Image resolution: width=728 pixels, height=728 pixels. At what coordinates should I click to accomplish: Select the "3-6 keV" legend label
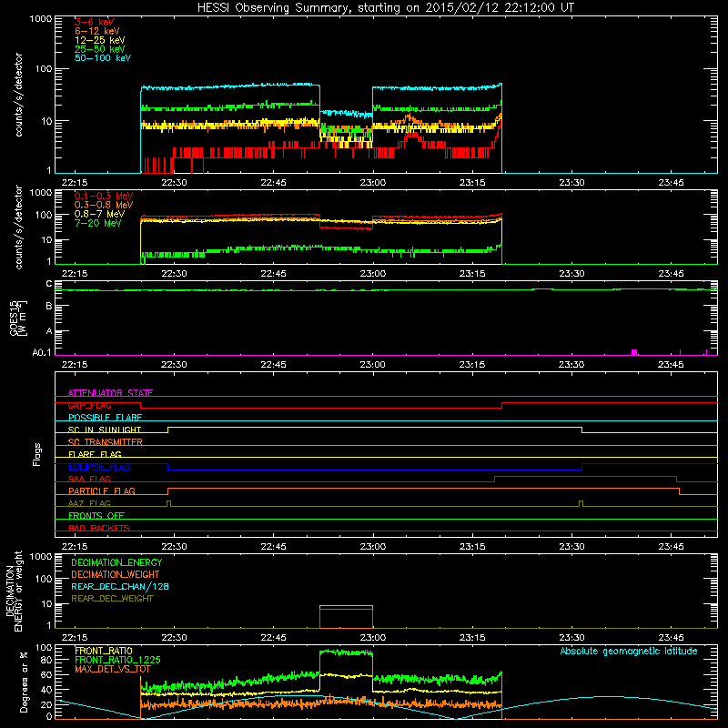click(x=94, y=22)
